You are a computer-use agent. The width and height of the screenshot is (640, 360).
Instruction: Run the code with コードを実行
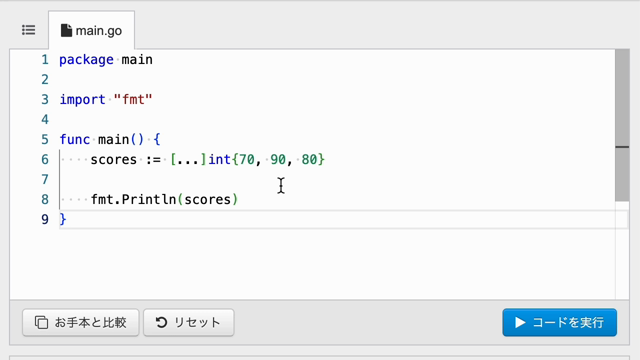[x=560, y=322]
